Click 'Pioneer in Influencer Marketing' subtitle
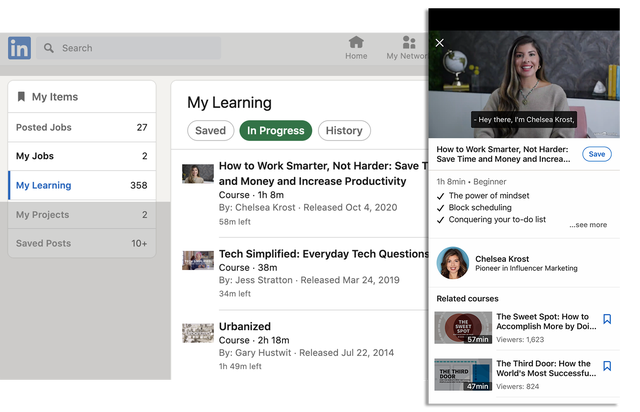The image size is (640, 412). pyautogui.click(x=526, y=268)
